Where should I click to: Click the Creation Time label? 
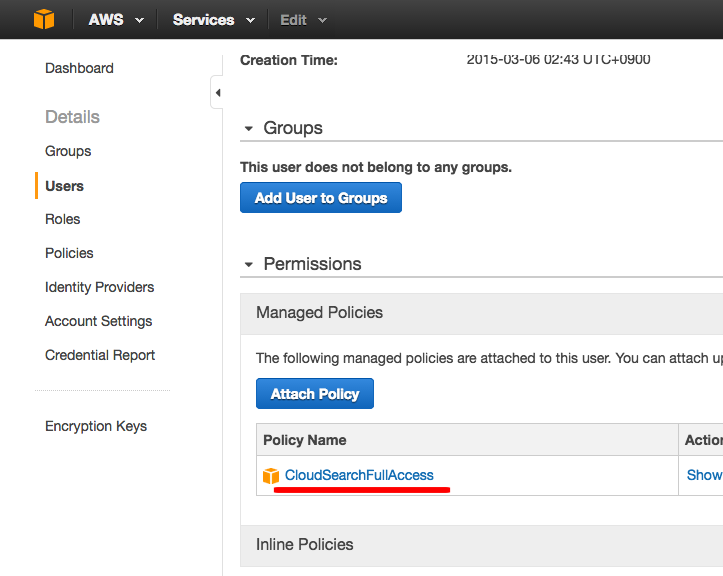[x=289, y=60]
